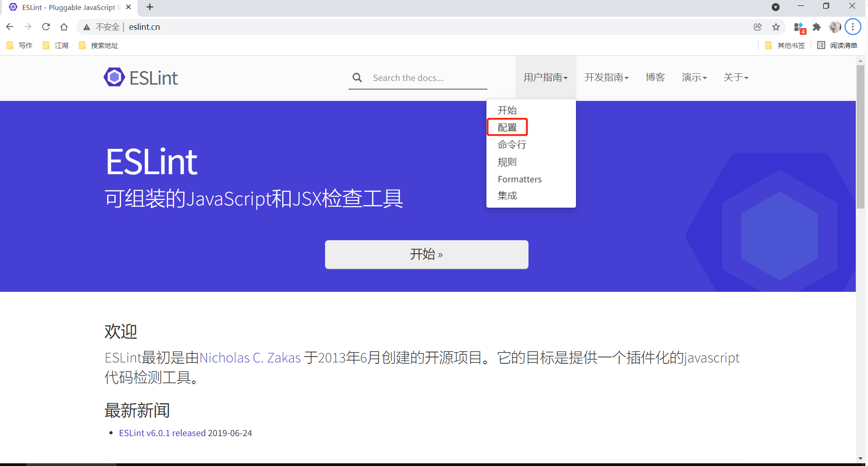Open the 关于 dropdown

click(x=736, y=77)
